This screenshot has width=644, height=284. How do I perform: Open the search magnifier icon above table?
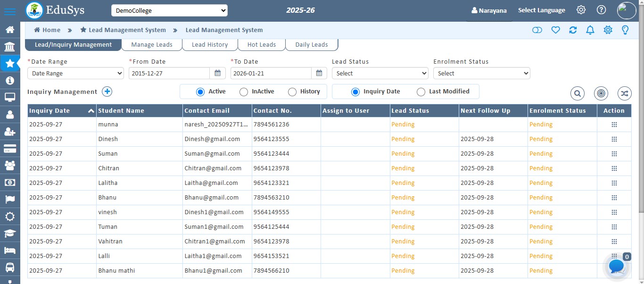578,93
